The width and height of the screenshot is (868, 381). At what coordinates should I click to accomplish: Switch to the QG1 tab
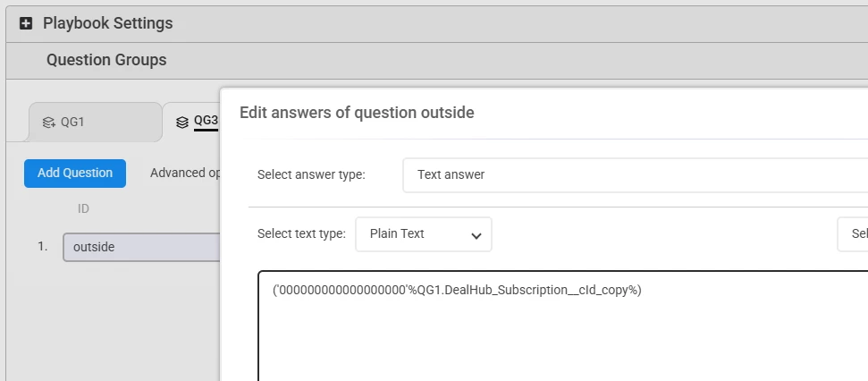click(72, 122)
